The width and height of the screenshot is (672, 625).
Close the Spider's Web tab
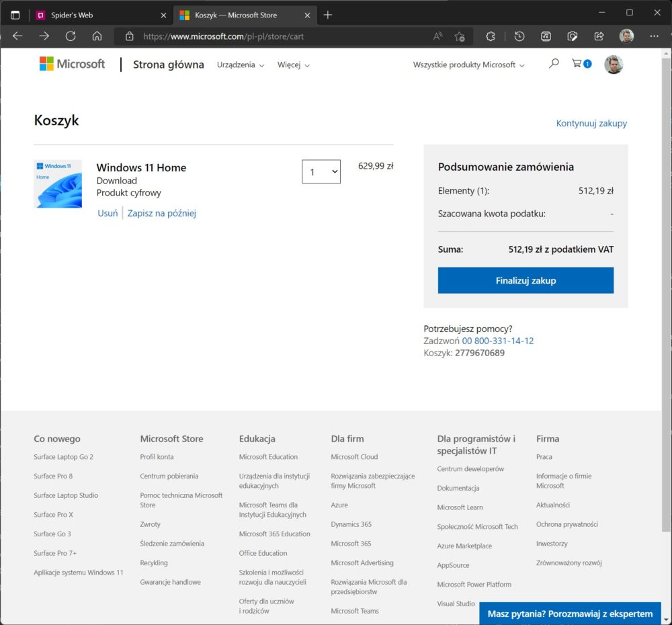click(163, 15)
